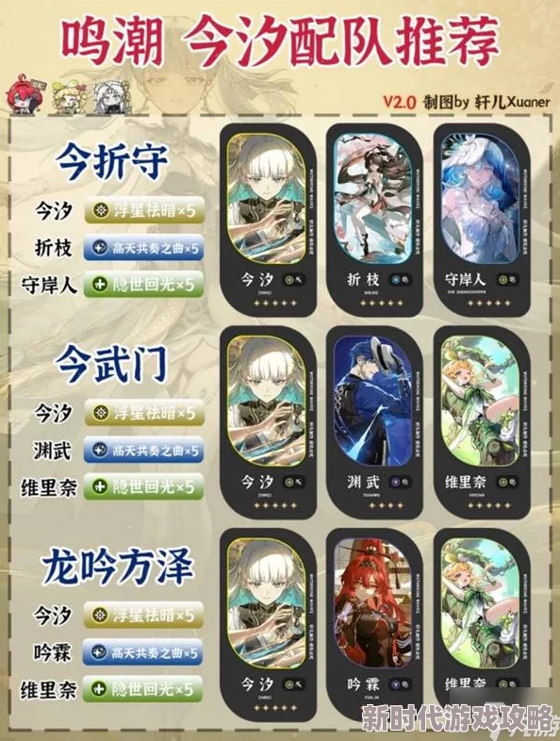
Task: Click the plus icon on 守岸人's 隐世回光×5 badge
Action: tap(99, 285)
